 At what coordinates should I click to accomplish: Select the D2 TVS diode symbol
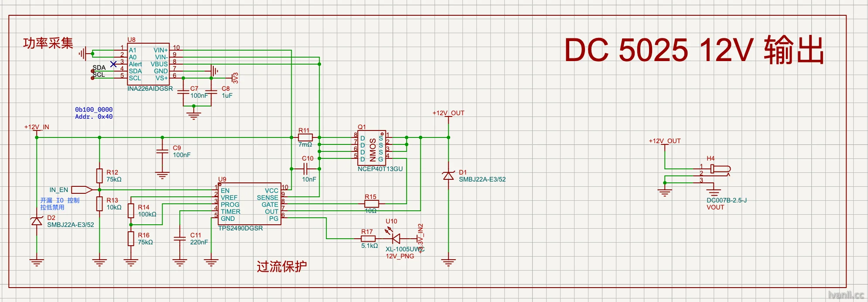(x=37, y=221)
